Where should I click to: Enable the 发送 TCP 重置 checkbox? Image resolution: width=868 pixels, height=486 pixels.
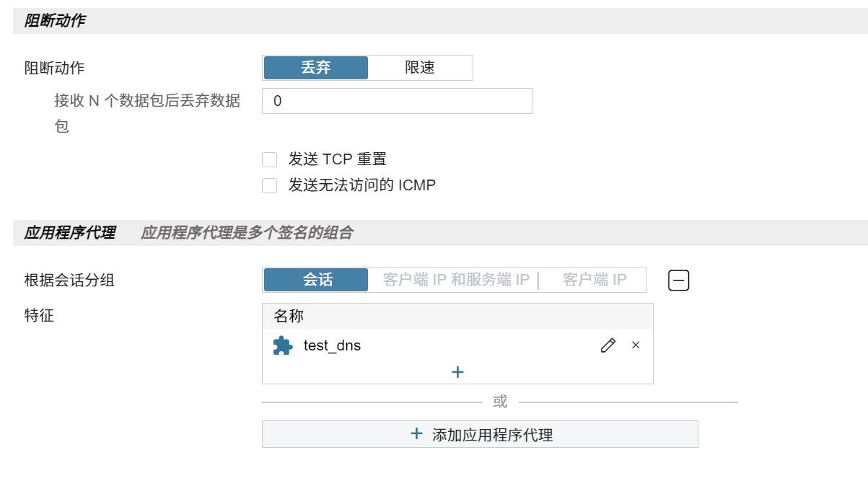(270, 159)
